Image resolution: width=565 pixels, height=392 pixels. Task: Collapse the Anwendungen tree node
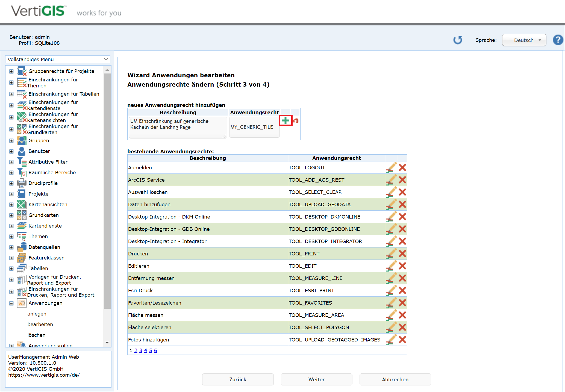(x=11, y=303)
